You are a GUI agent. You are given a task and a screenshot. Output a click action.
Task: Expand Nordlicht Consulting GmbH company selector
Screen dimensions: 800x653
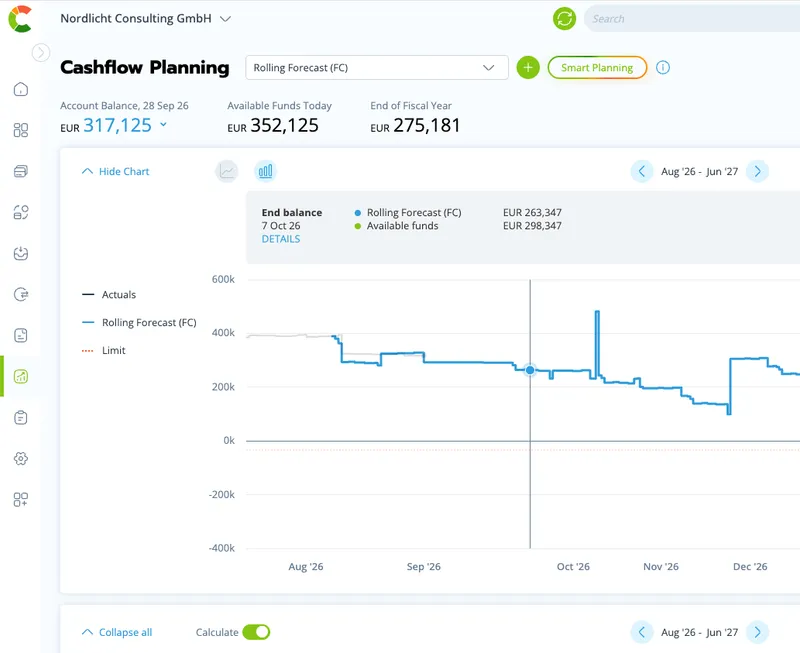pyautogui.click(x=146, y=18)
